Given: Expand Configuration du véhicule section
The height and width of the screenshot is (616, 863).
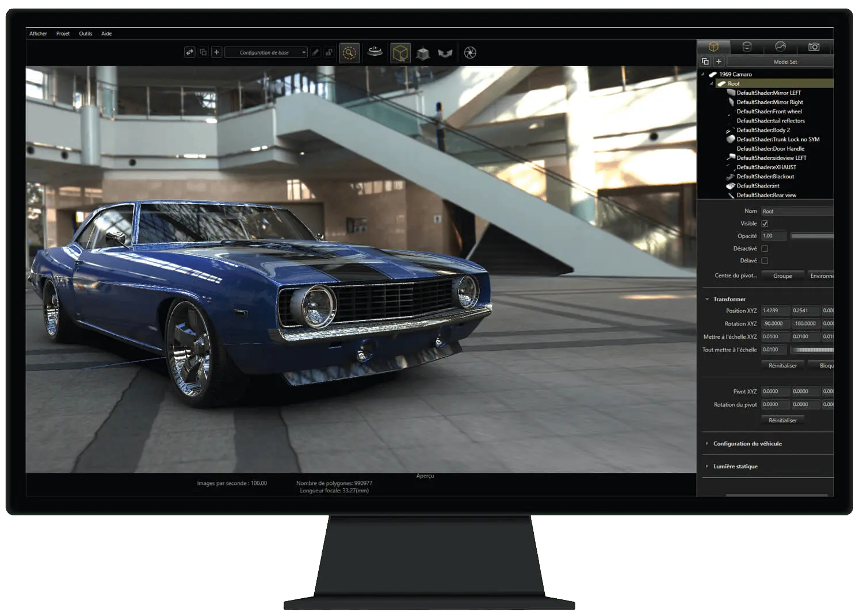Looking at the screenshot, I should [747, 443].
